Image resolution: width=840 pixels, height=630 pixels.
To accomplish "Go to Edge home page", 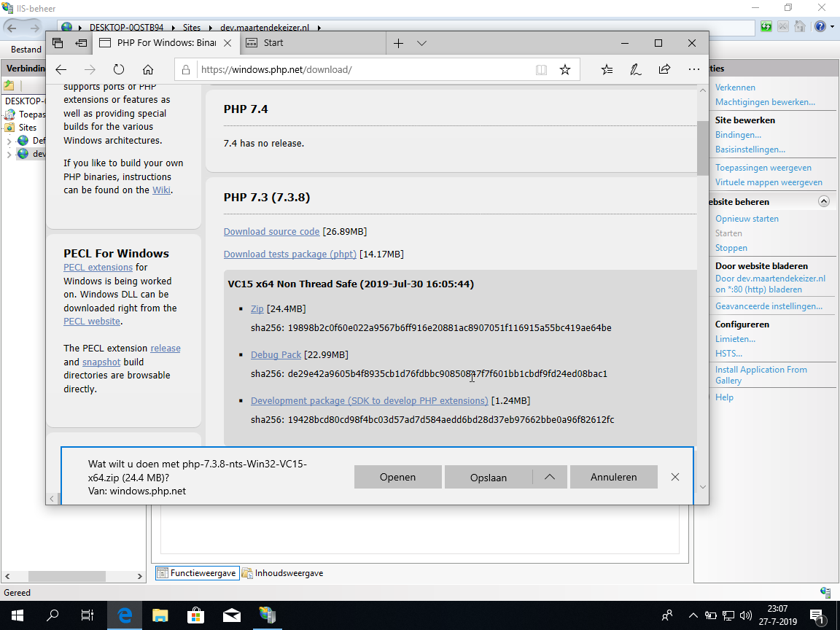I will click(x=148, y=70).
